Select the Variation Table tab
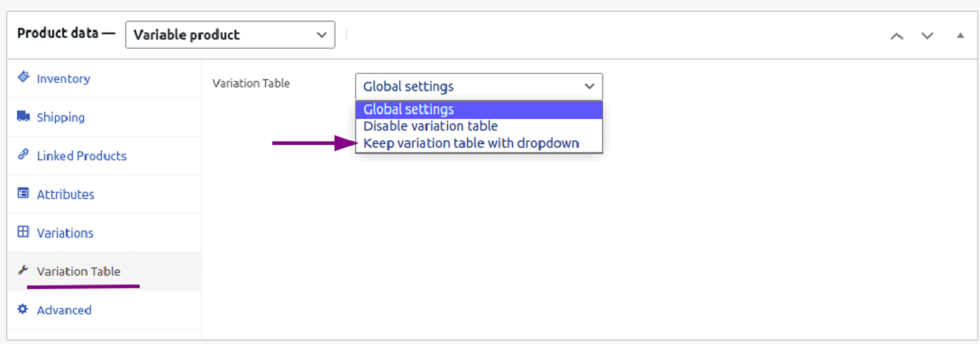The image size is (980, 344). [x=104, y=272]
